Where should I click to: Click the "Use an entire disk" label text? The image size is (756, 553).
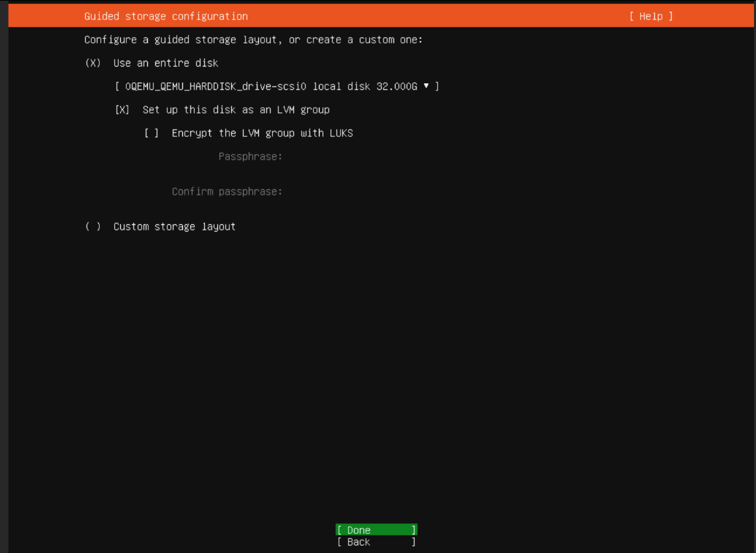pos(166,63)
